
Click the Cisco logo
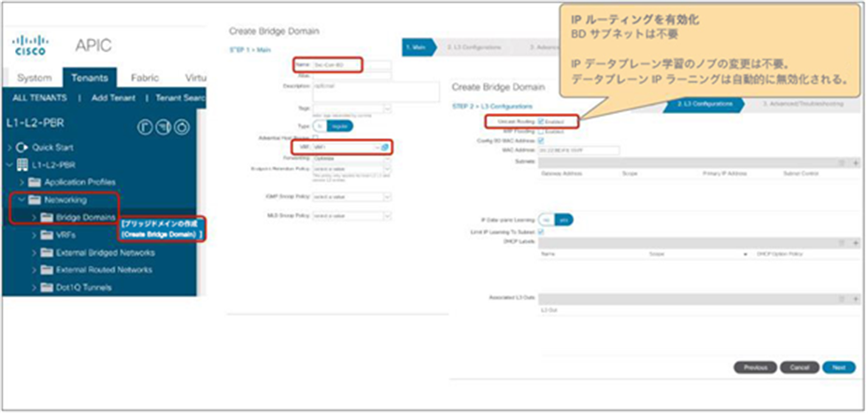coord(31,46)
